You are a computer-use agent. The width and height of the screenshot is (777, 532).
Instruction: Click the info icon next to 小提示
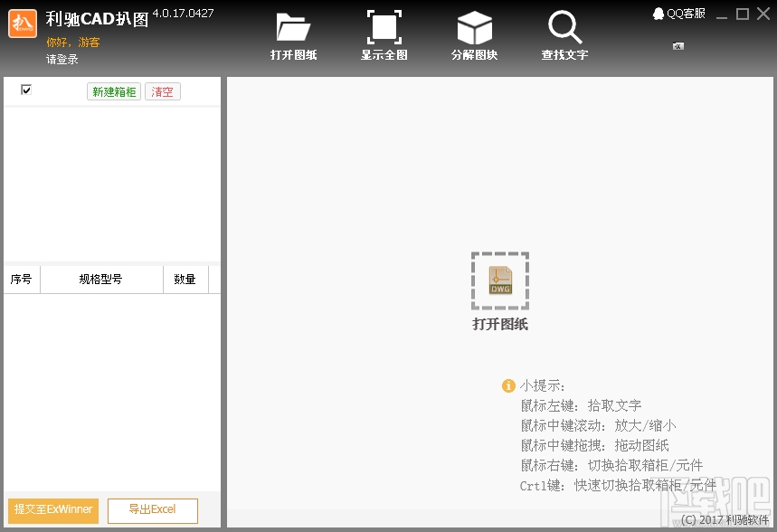509,385
